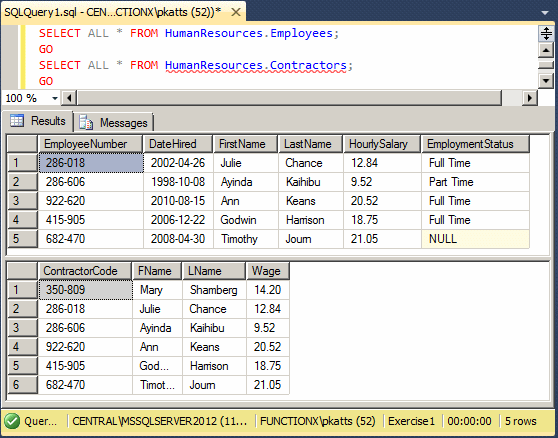Select row 5 header in Employees grid
The height and width of the screenshot is (438, 558).
point(22,238)
